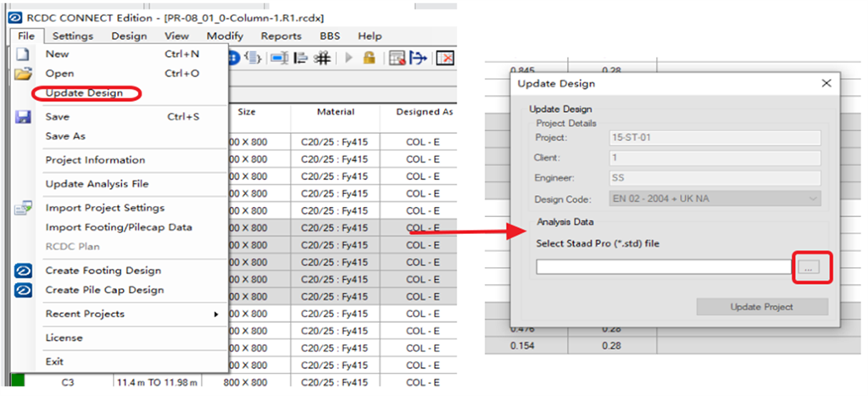Image resolution: width=868 pixels, height=396 pixels.
Task: Click the Open folder icon in File menu
Action: point(23,74)
